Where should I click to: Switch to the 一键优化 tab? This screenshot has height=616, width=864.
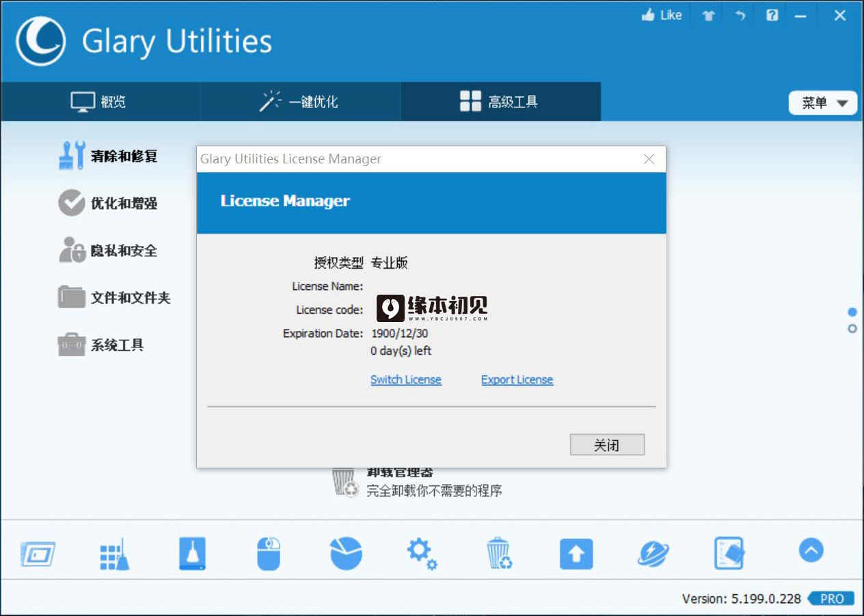(x=300, y=102)
